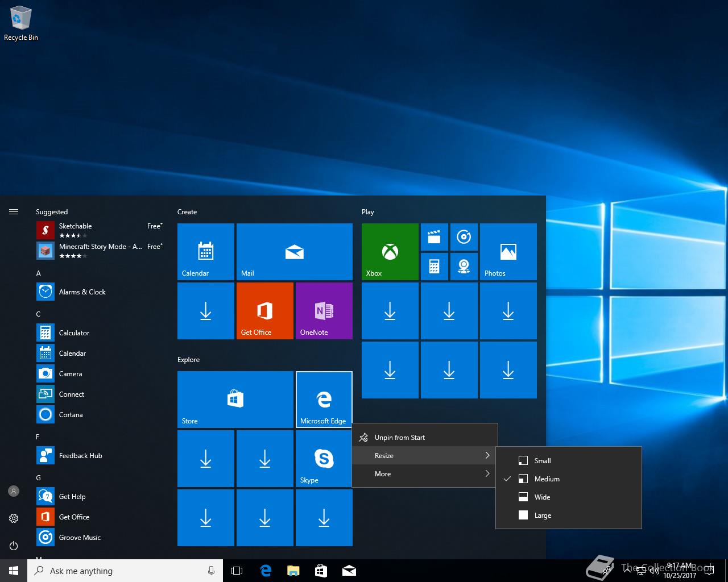The image size is (728, 582).
Task: Open the OneNote tile
Action: coord(324,311)
